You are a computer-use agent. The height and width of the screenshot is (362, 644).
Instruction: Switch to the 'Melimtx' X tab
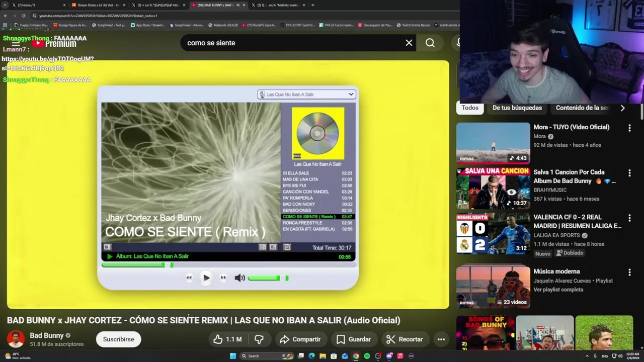click(278, 5)
